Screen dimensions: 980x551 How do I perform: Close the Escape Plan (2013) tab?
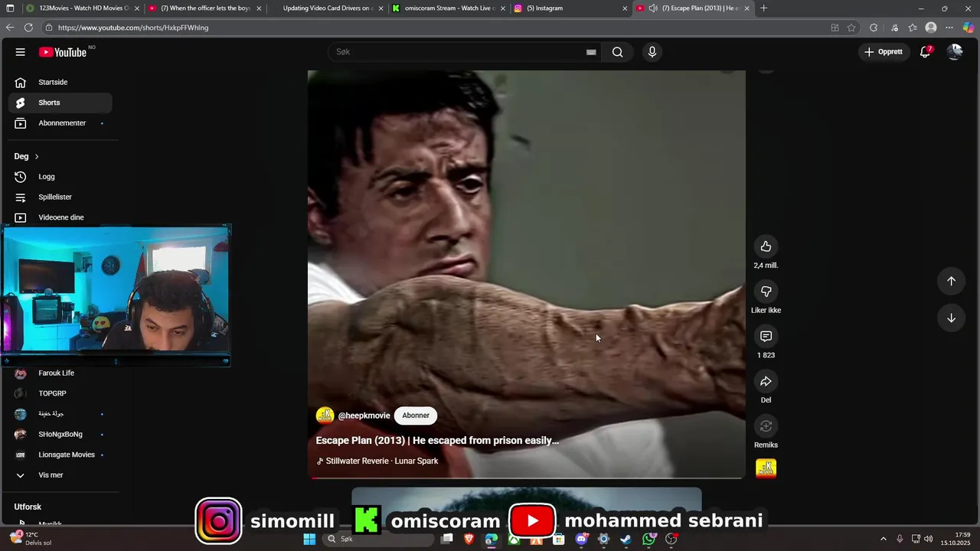746,8
